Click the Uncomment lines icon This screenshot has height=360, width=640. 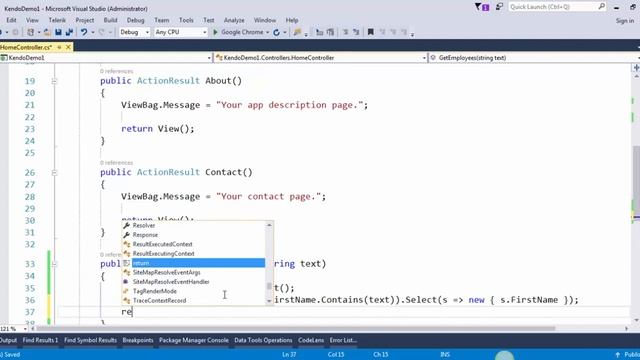coord(356,32)
